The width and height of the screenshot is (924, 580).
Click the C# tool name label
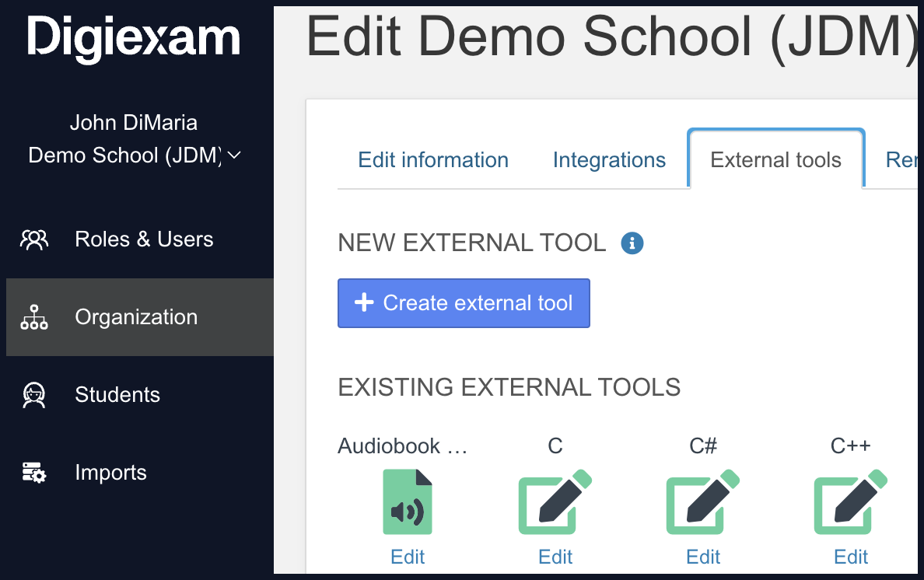(703, 445)
